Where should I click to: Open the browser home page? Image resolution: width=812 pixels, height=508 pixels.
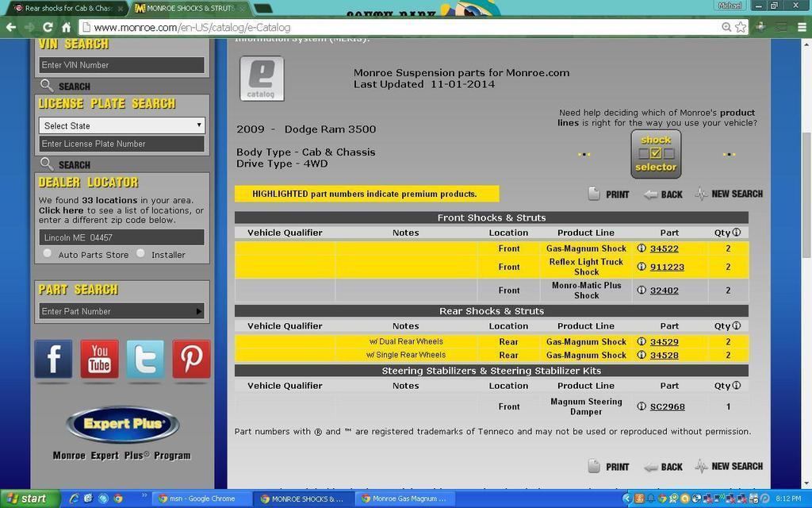pos(66,27)
